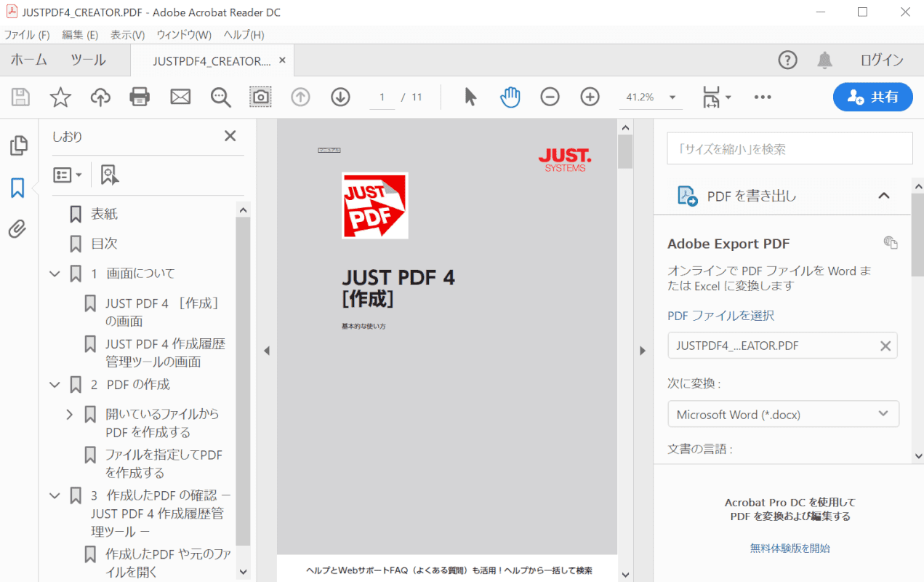Upload file to the cloud

100,97
